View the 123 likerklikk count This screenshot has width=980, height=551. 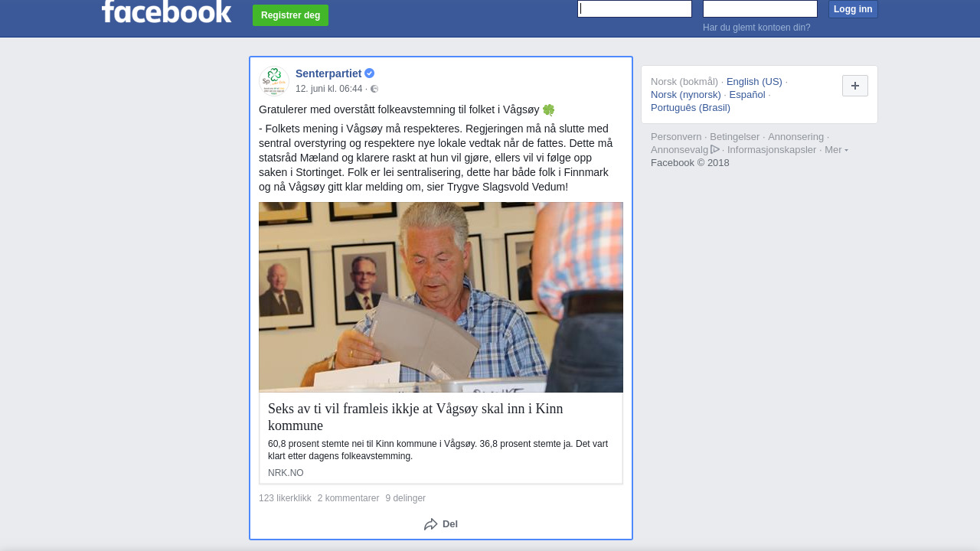(x=285, y=498)
